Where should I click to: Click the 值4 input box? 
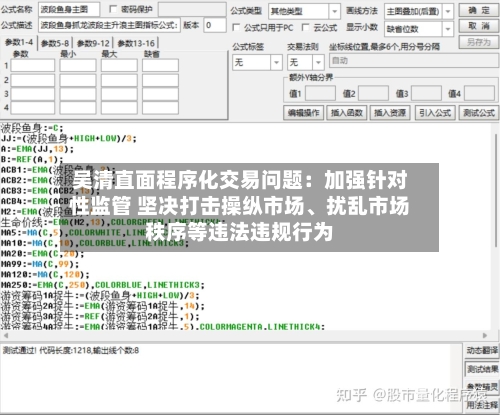click(x=479, y=93)
